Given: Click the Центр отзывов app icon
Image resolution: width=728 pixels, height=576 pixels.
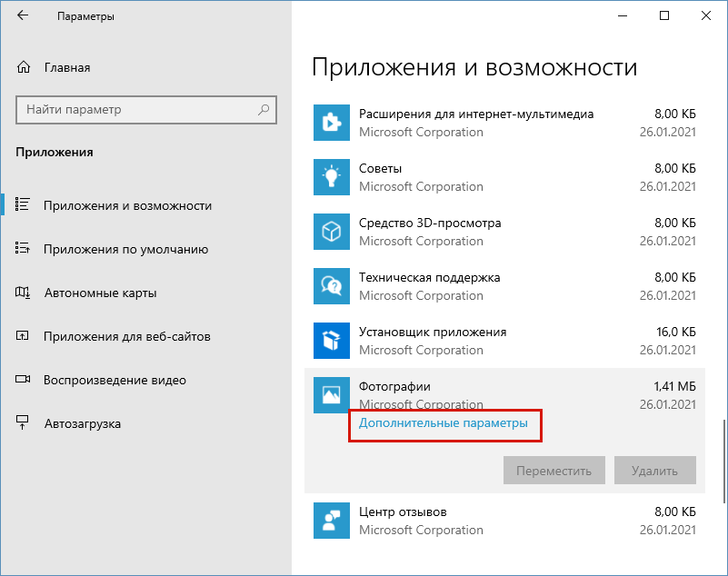Looking at the screenshot, I should 332,521.
